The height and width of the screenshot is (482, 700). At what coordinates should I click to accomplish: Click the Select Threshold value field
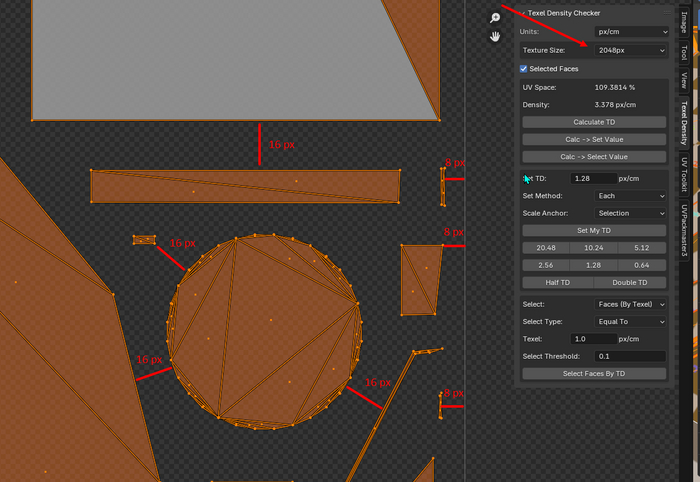pyautogui.click(x=630, y=356)
